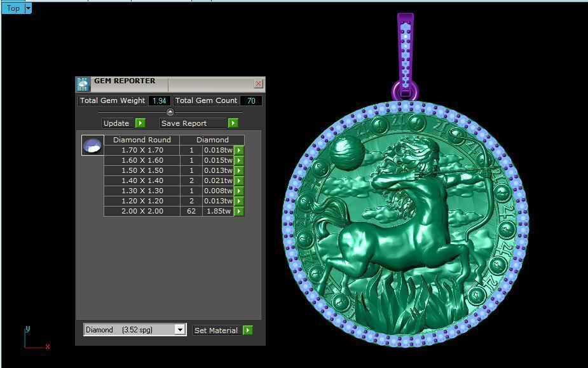Click the 0.015tw weight cell
Screen dimensions: 588x368
click(218, 160)
